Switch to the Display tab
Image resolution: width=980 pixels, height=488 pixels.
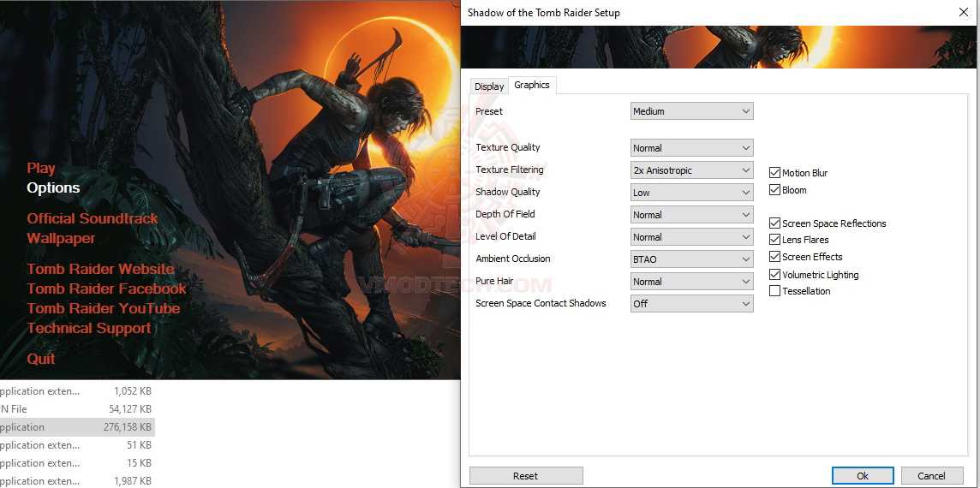(x=489, y=86)
